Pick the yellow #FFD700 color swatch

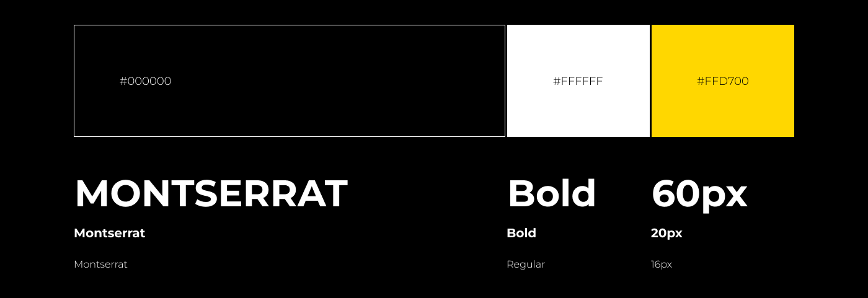point(723,81)
